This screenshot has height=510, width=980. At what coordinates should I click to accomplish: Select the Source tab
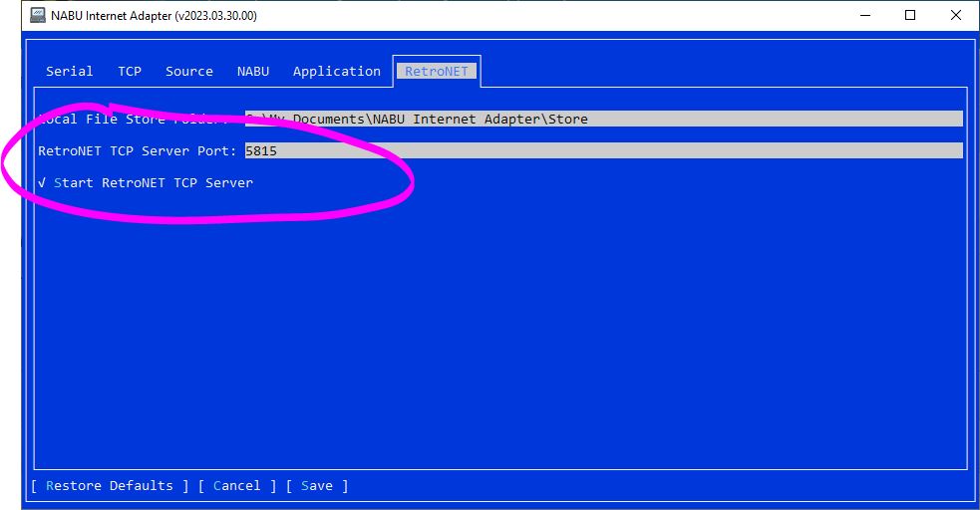[188, 71]
